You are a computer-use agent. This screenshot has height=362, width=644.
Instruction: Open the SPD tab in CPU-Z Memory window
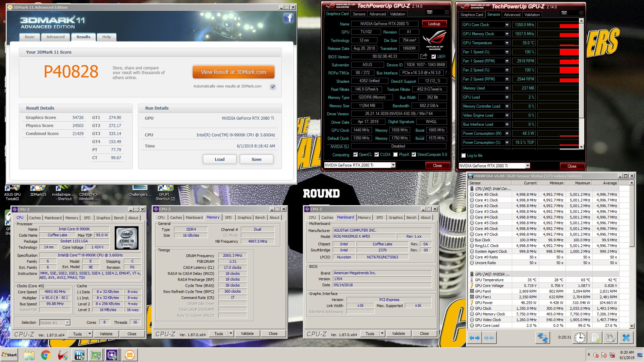coord(228,218)
